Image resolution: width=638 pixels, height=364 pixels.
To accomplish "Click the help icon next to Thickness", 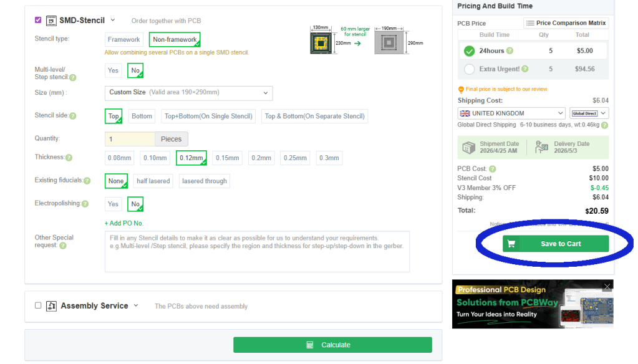I will click(x=69, y=158).
